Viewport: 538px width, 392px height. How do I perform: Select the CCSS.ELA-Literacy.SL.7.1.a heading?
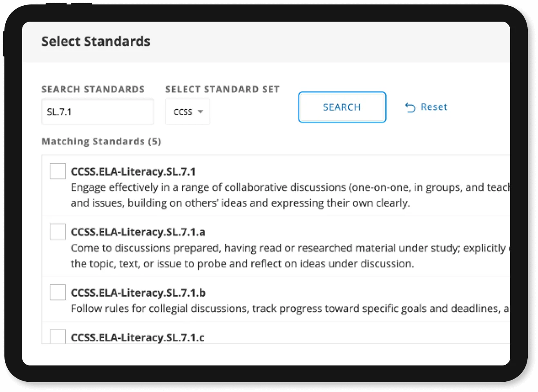(138, 232)
